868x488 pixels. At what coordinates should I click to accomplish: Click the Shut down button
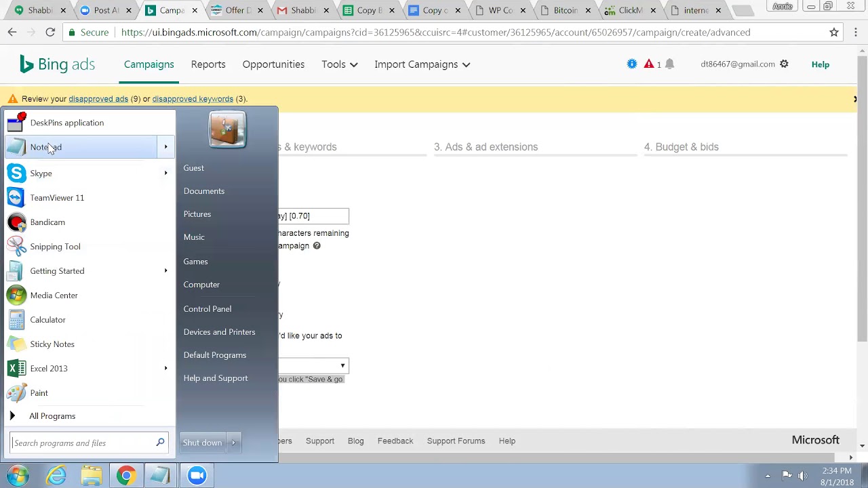click(x=202, y=443)
